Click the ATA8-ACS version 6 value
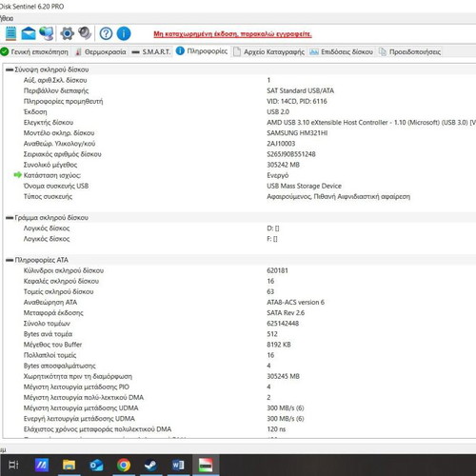The height and width of the screenshot is (476, 476). pyautogui.click(x=295, y=302)
